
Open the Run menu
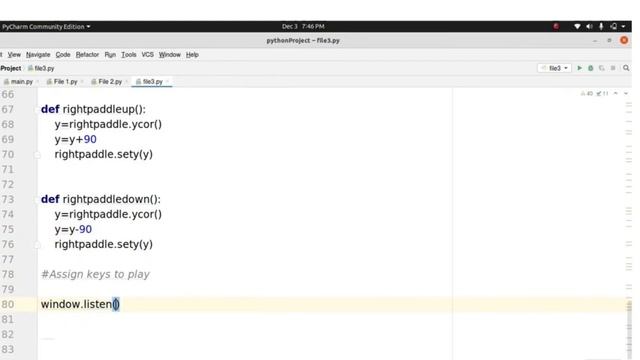pos(110,55)
